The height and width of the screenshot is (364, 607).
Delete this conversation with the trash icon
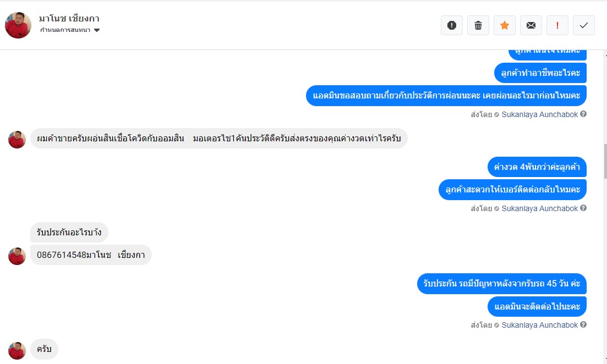coord(478,25)
